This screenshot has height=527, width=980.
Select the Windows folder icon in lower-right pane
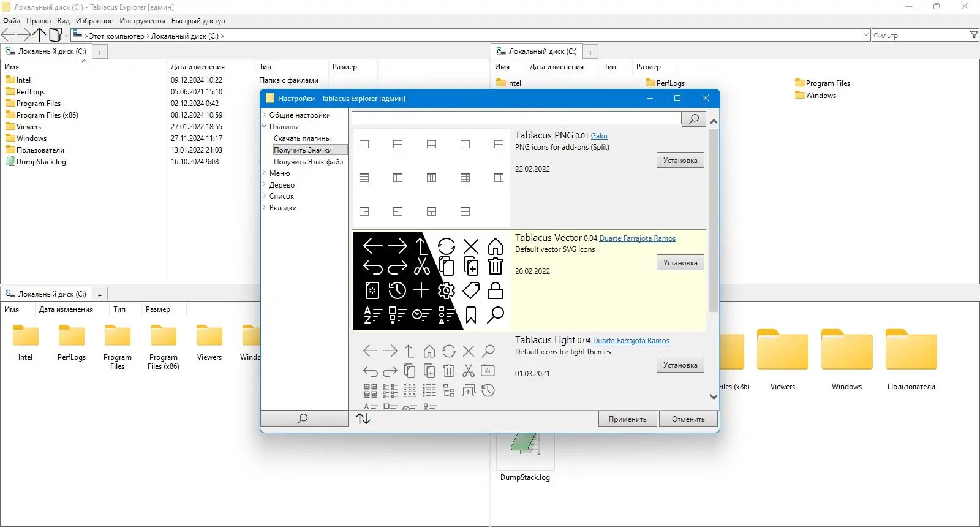tap(847, 350)
